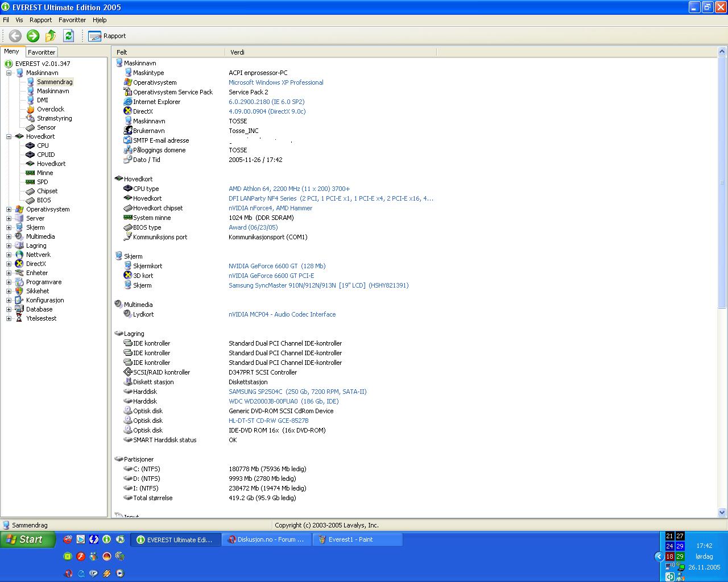The width and height of the screenshot is (728, 582).
Task: Click the Up level toolbar icon
Action: pyautogui.click(x=51, y=36)
